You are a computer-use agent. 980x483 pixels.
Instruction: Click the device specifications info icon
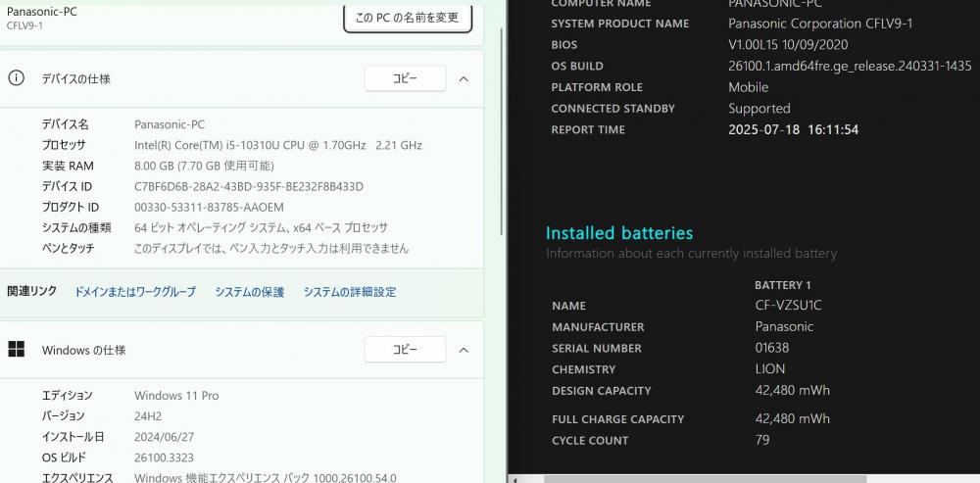point(17,78)
